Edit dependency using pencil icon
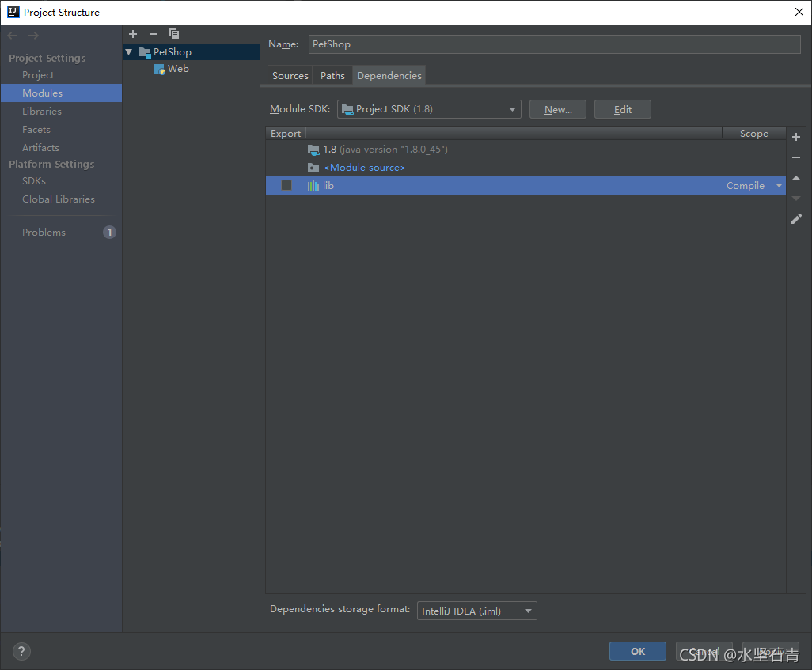This screenshot has width=812, height=670. tap(796, 219)
